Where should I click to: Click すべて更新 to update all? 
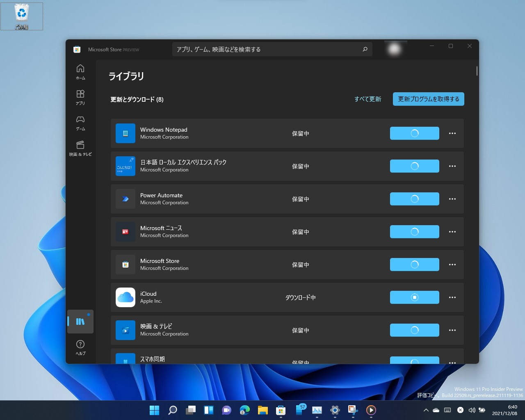pos(368,99)
